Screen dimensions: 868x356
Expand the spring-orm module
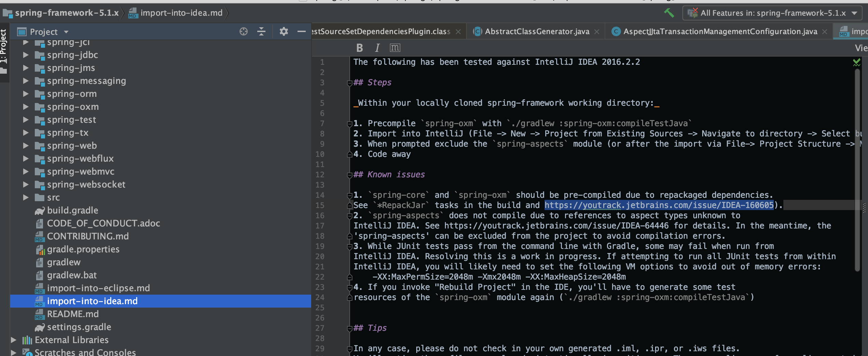coord(26,94)
